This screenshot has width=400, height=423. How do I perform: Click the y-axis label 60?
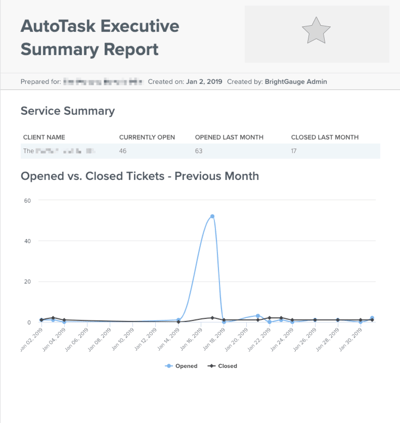27,201
